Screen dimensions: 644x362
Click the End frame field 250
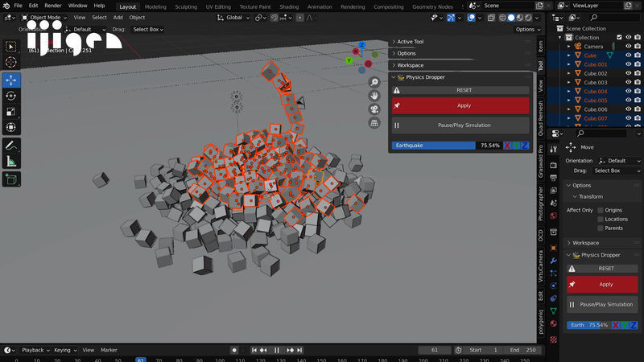[522, 350]
